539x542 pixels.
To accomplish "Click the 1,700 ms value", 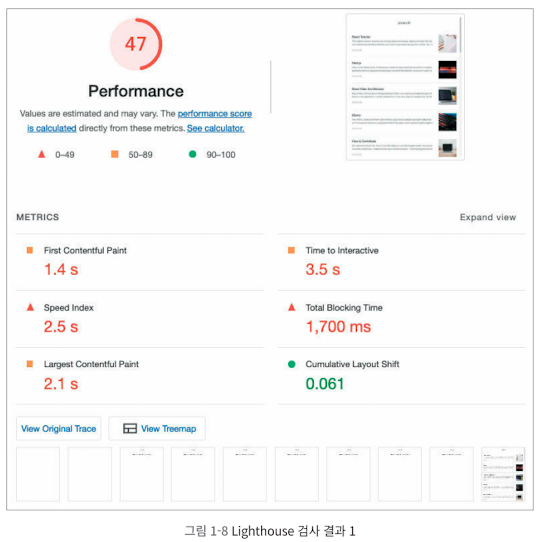I will [x=338, y=327].
